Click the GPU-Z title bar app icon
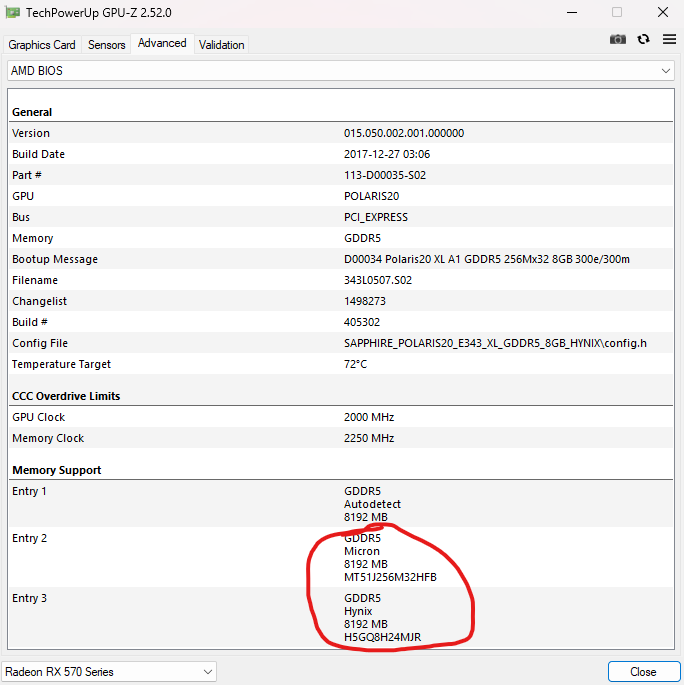 click(x=12, y=13)
